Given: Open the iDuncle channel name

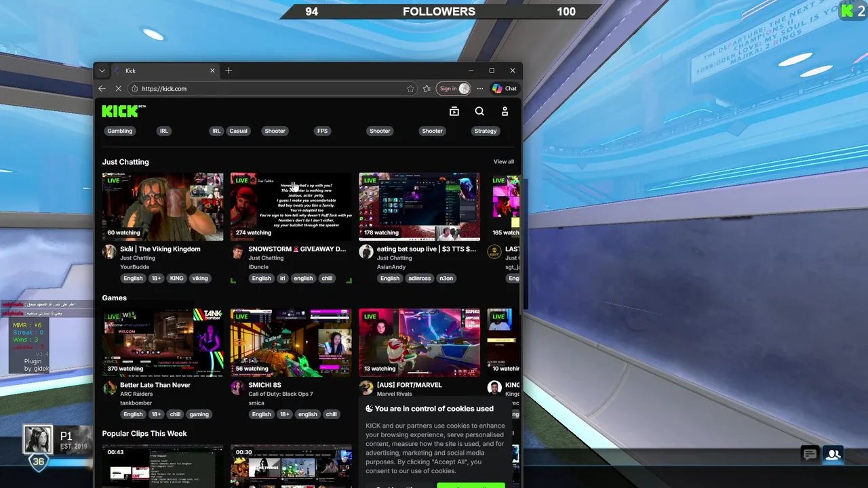Looking at the screenshot, I should tap(258, 267).
